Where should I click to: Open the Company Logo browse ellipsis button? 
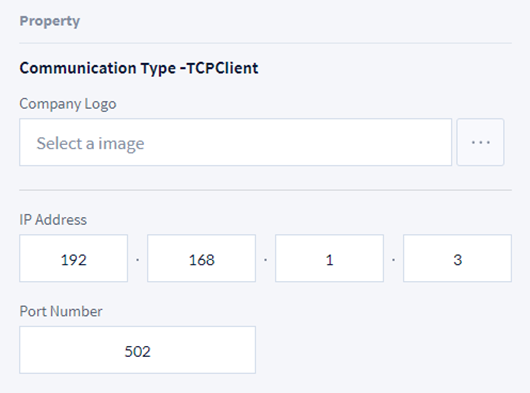480,142
